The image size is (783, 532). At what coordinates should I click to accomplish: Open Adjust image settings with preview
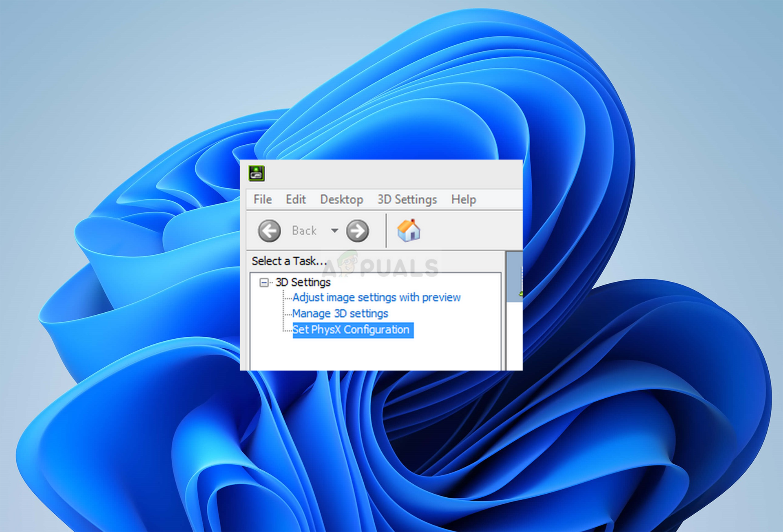tap(376, 298)
